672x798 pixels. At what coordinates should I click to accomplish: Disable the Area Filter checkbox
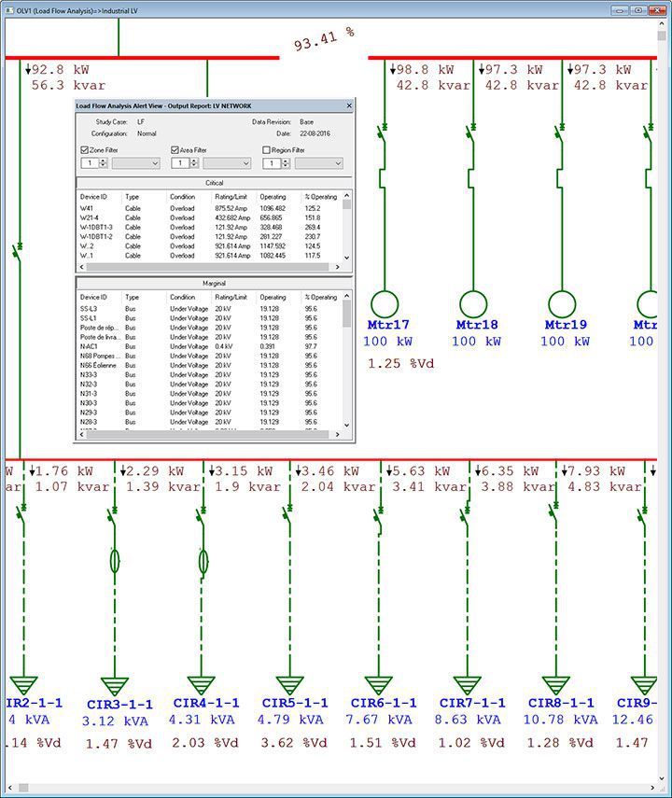(x=175, y=149)
